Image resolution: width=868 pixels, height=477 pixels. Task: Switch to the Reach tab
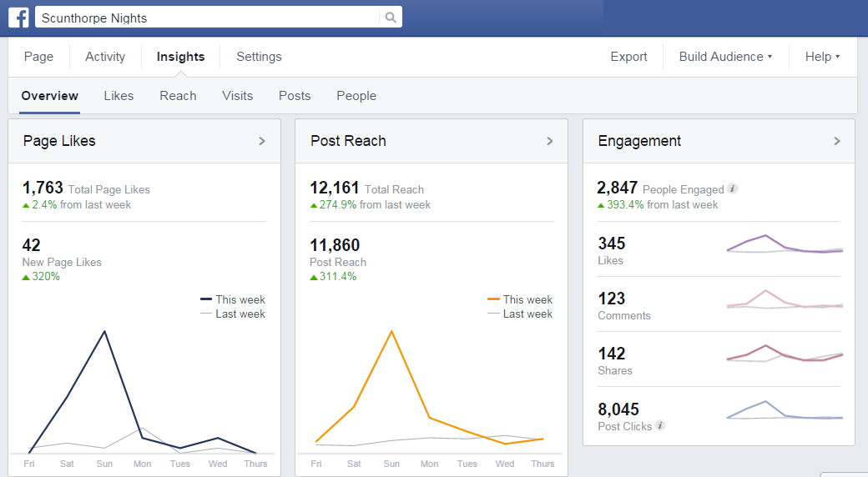tap(178, 96)
